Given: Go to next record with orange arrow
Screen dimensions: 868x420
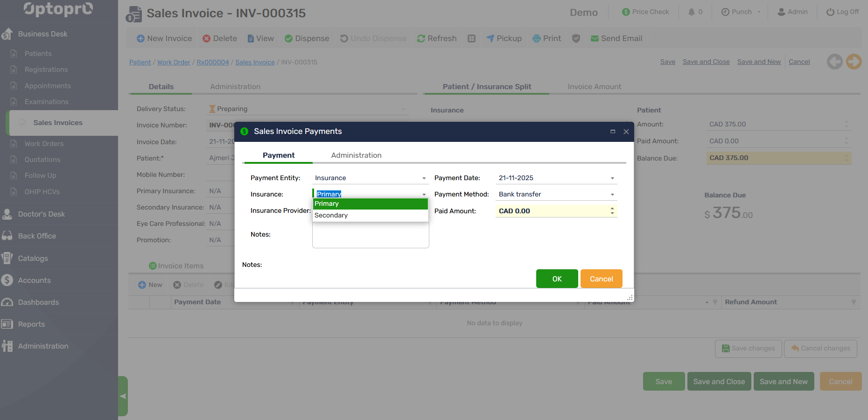Looking at the screenshot, I should pos(854,62).
